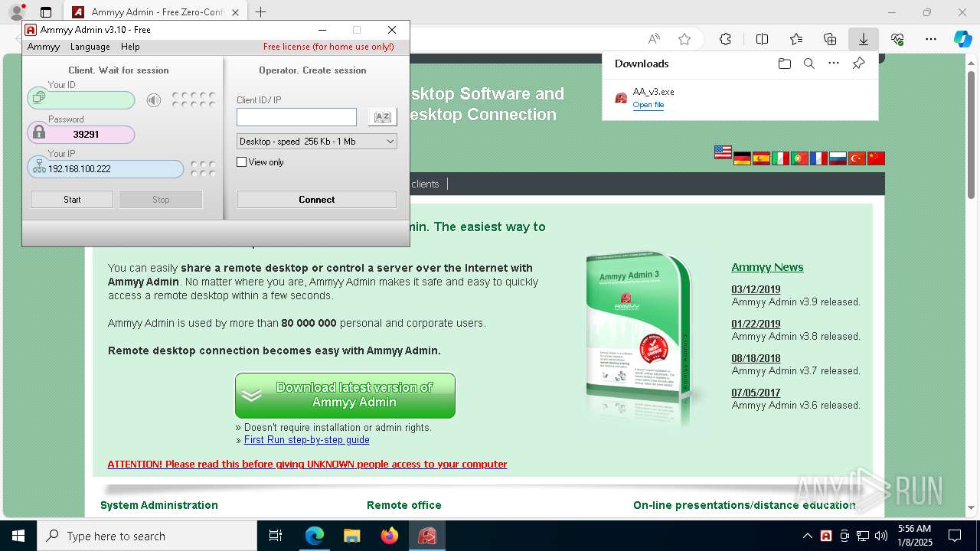Open more options in Downloads panel
Viewport: 980px width, 551px height.
[x=834, y=64]
